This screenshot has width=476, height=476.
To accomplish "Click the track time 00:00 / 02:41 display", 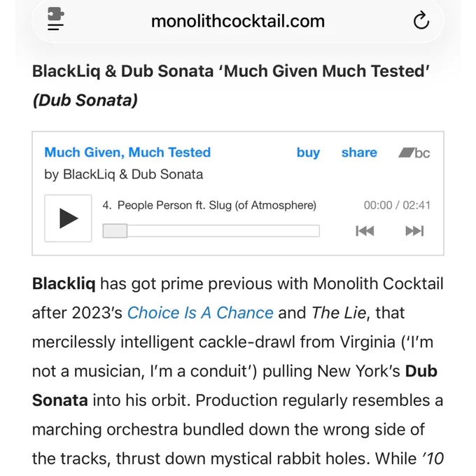I will pos(397,206).
